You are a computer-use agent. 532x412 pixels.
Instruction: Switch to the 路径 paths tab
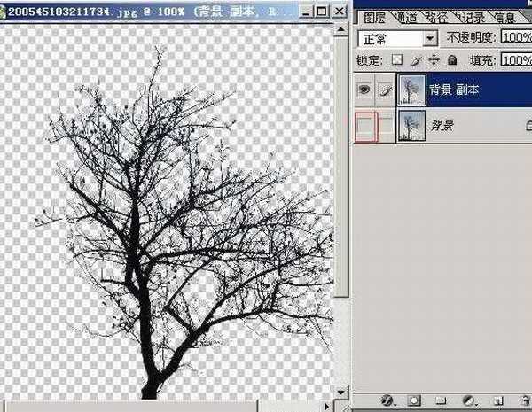coord(440,17)
